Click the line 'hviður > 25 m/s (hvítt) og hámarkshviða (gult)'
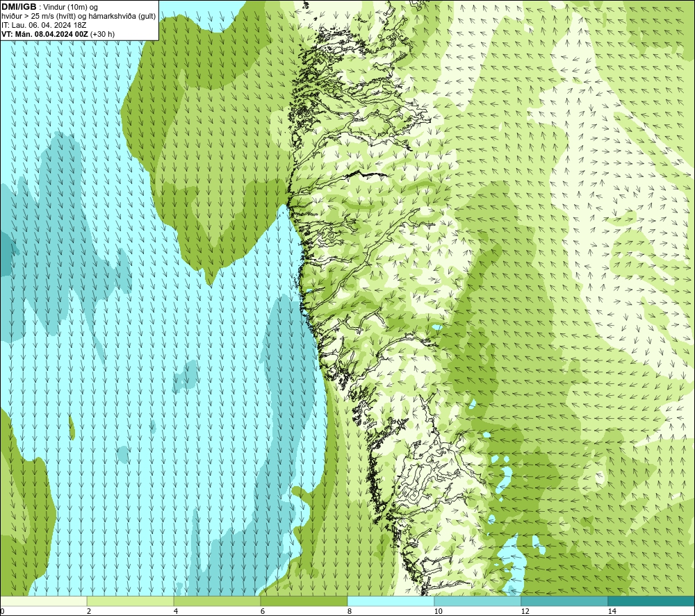 click(x=79, y=17)
